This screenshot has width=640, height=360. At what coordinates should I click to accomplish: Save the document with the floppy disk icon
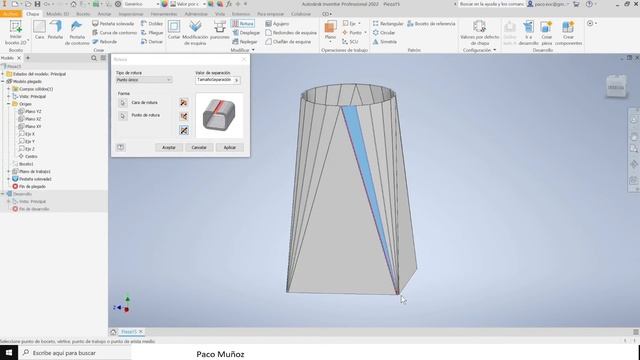(x=37, y=4)
